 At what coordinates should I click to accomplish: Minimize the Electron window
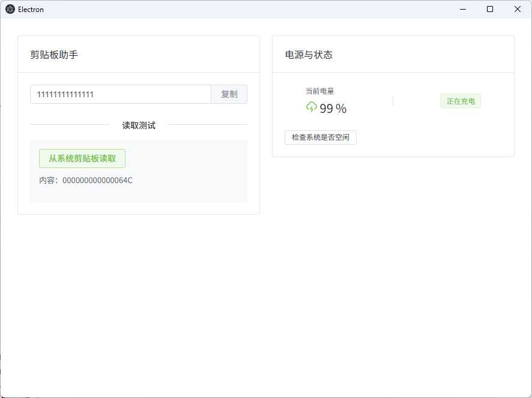[463, 10]
